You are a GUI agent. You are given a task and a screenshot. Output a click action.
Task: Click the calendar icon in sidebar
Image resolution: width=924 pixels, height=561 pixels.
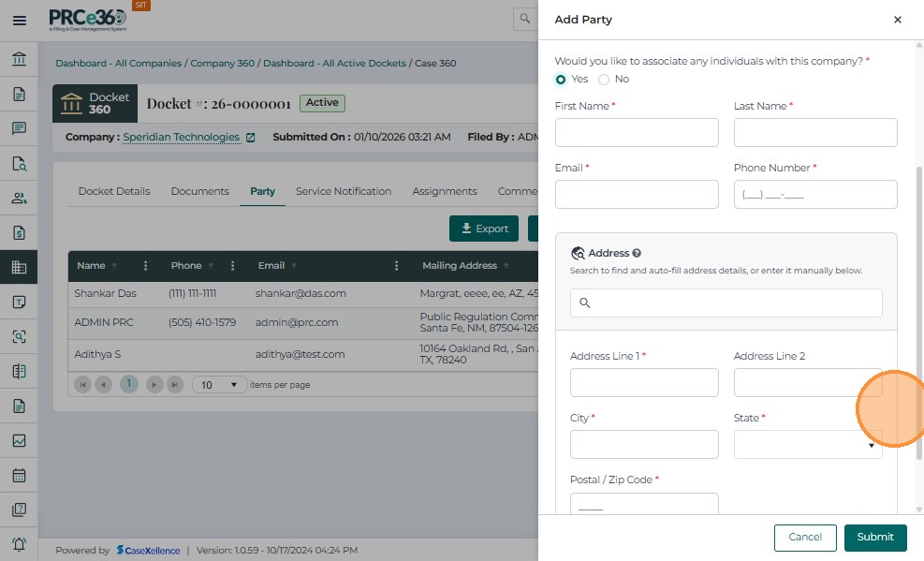(19, 475)
